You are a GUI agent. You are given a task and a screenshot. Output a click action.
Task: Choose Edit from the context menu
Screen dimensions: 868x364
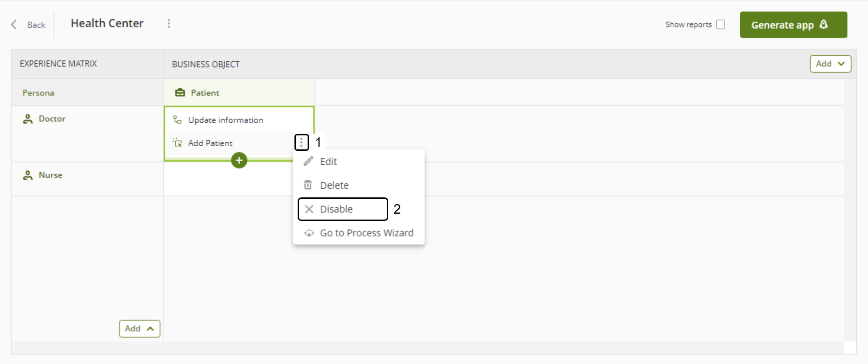click(x=328, y=162)
